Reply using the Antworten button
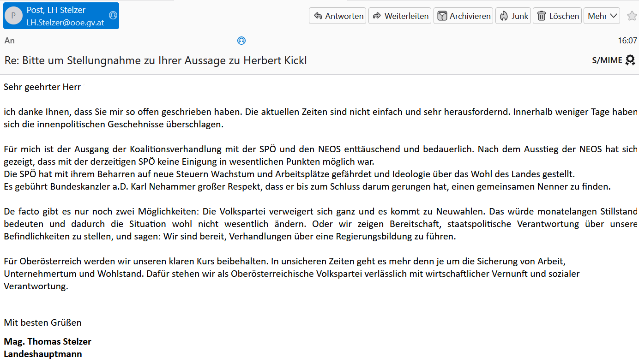The height and width of the screenshot is (364, 639). click(338, 16)
